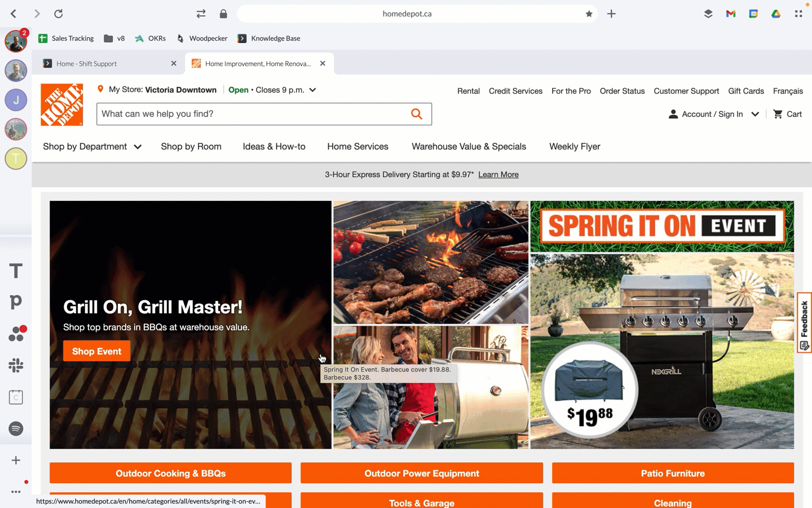Click the stacked layers extension icon
812x508 pixels.
(708, 14)
